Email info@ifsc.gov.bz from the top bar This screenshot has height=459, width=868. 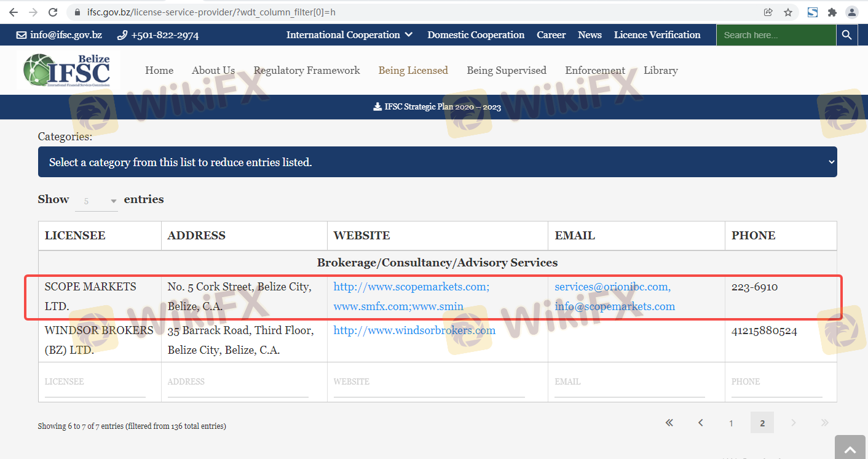[59, 35]
